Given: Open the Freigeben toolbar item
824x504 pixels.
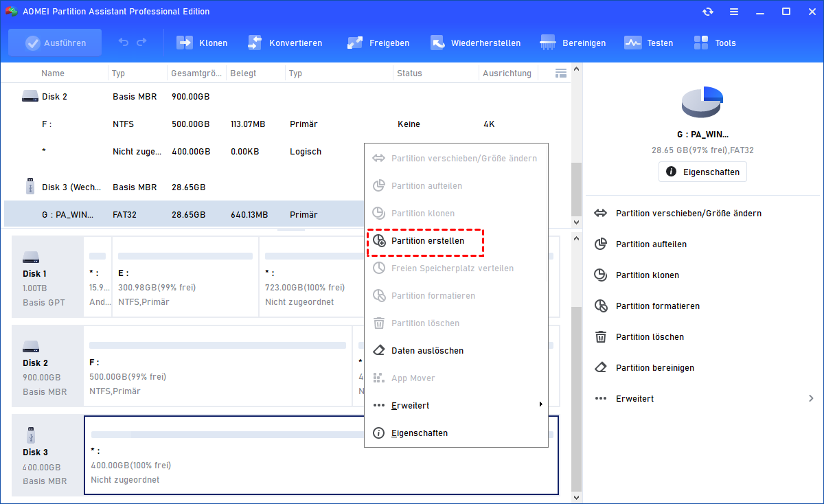Looking at the screenshot, I should [x=378, y=43].
